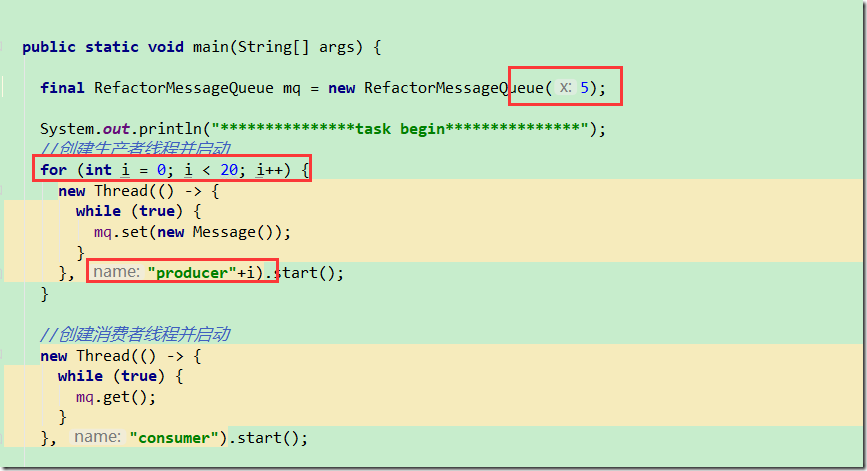
Task: Click the "void" return type
Action: 165,47
